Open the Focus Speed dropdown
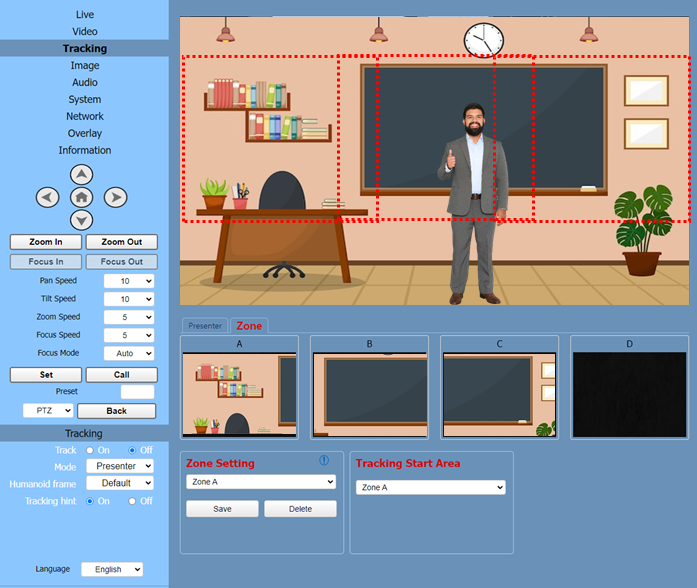Screen dimensions: 697x588 [x=129, y=335]
